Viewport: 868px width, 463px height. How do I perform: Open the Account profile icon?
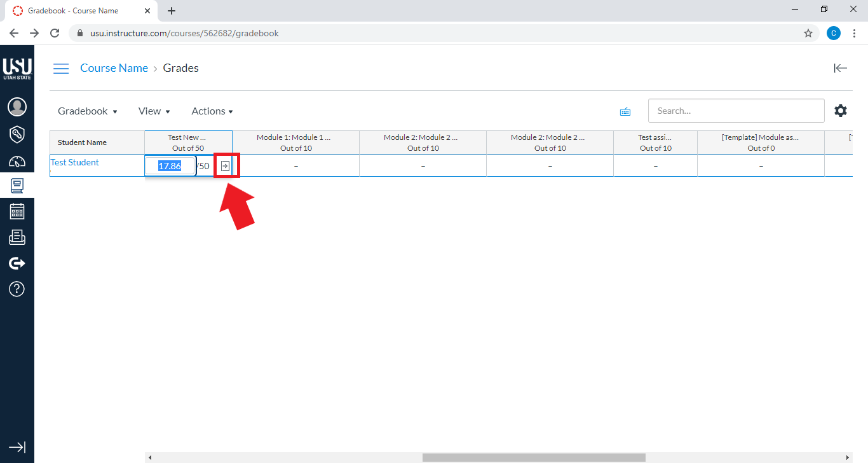click(x=17, y=107)
